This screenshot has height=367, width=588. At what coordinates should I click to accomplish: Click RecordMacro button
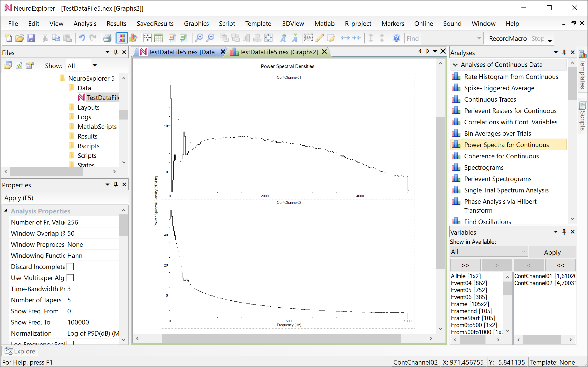[x=508, y=38]
